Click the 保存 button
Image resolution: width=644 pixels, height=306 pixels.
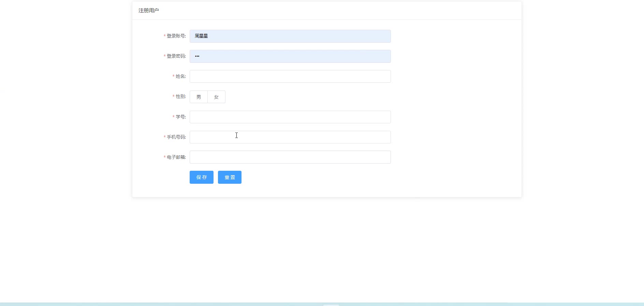coord(202,177)
